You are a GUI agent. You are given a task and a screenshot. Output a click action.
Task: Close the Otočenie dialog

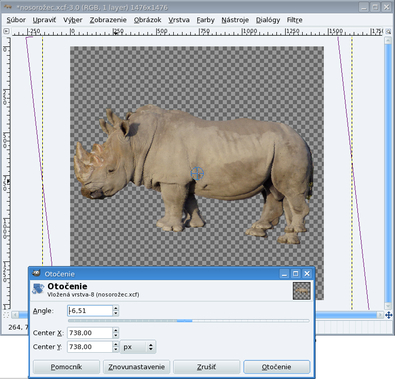point(307,274)
